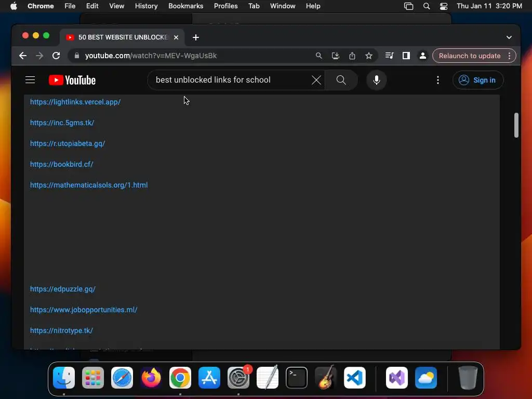
Task: Open the bookbird.cf link
Action: pyautogui.click(x=61, y=164)
